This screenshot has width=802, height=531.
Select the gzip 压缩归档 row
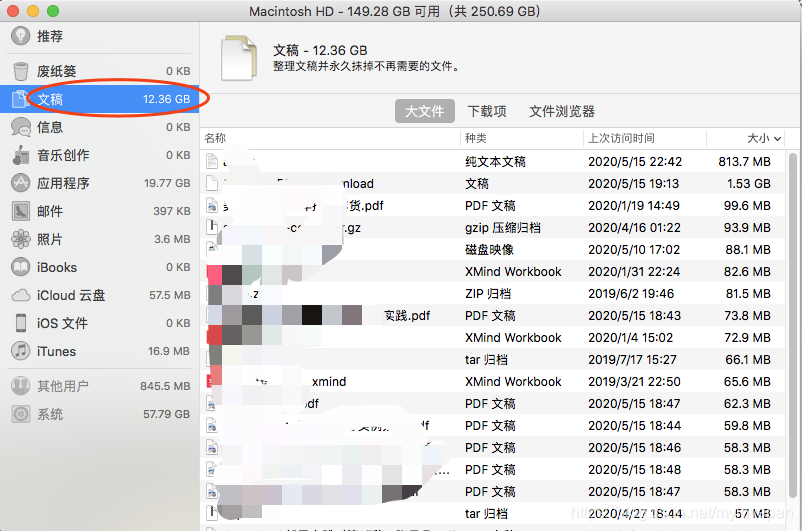click(494, 227)
